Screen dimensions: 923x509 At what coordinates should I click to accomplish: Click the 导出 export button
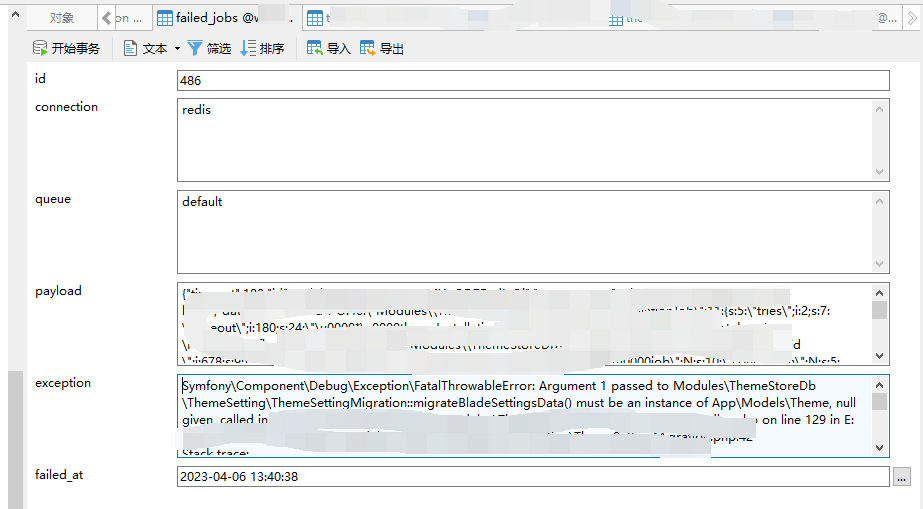381,48
